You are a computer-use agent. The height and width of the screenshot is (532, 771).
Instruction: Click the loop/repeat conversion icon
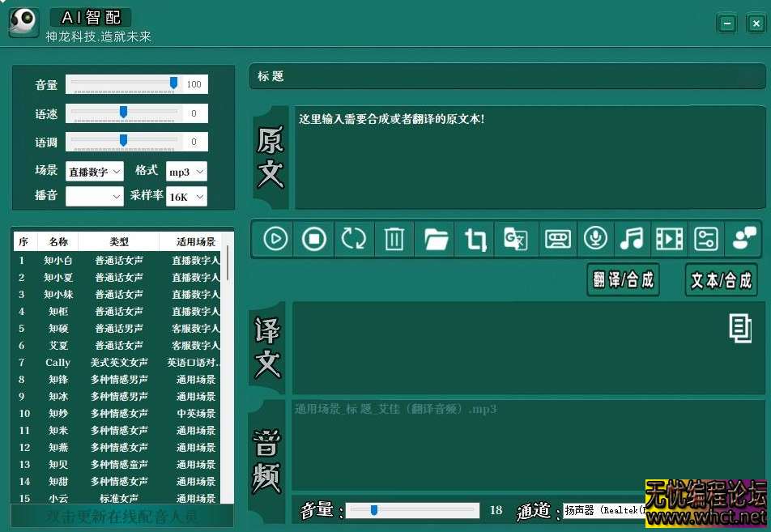click(x=354, y=239)
